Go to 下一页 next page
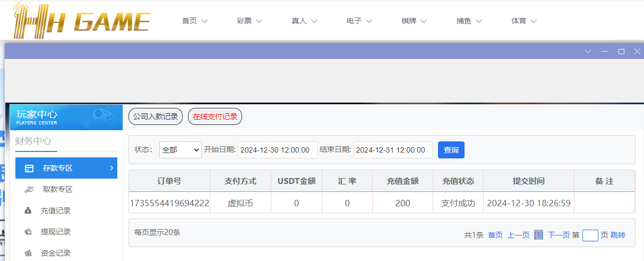 (x=559, y=235)
